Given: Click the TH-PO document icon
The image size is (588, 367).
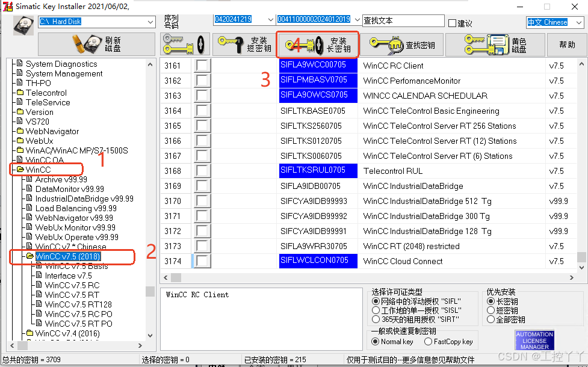Looking at the screenshot, I should [x=20, y=82].
